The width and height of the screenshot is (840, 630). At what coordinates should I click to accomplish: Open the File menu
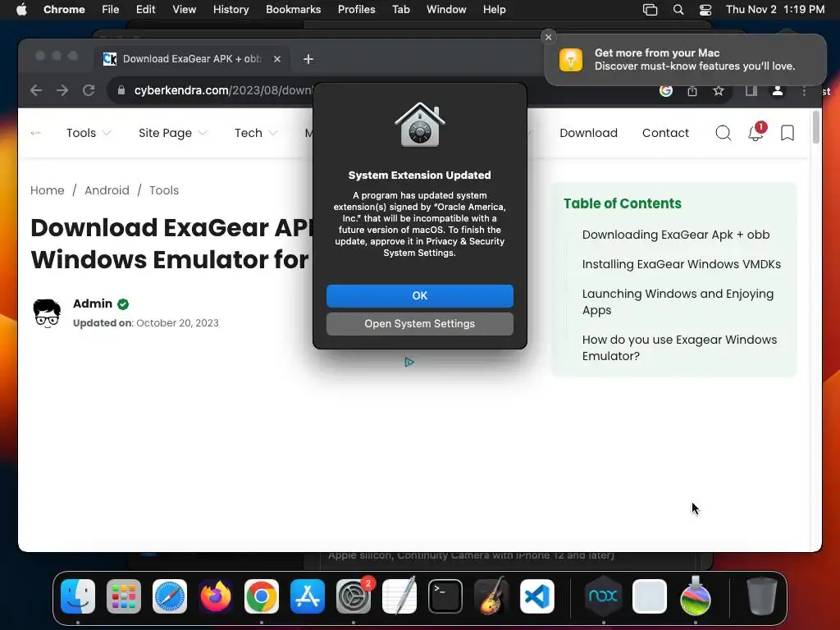click(x=111, y=10)
